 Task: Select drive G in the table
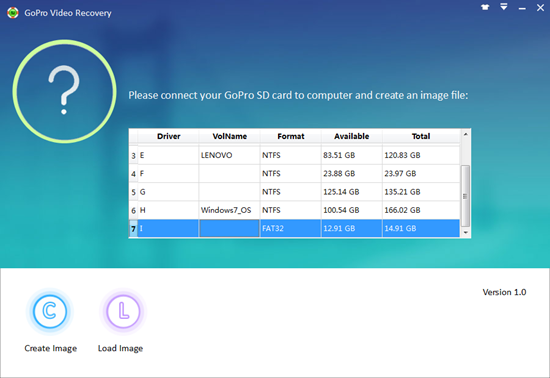(168, 192)
